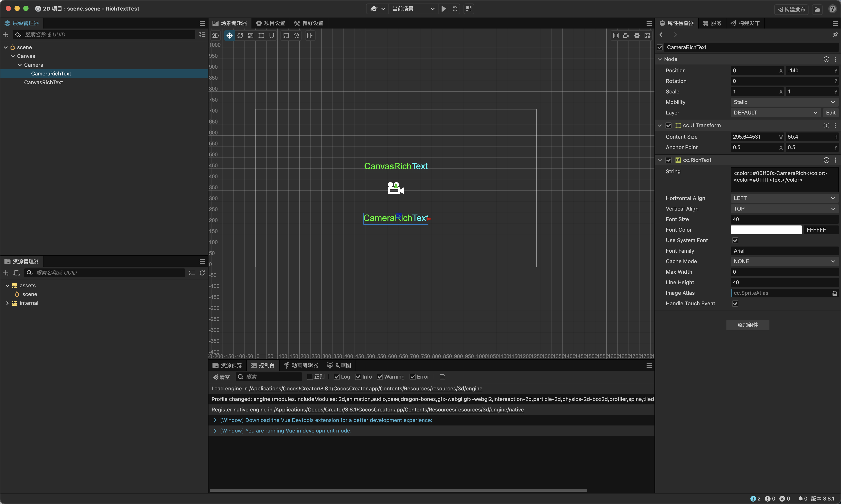Select the rect transform tool
The image size is (841, 504).
coord(261,36)
